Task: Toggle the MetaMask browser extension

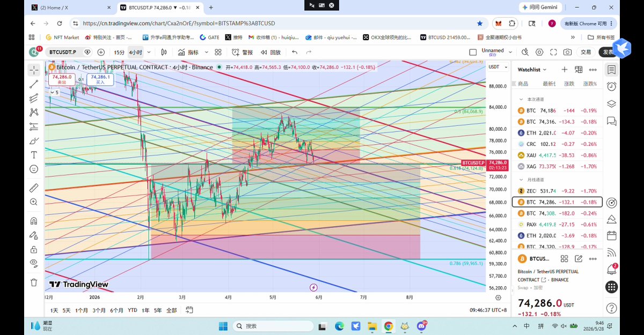Action: tap(499, 24)
